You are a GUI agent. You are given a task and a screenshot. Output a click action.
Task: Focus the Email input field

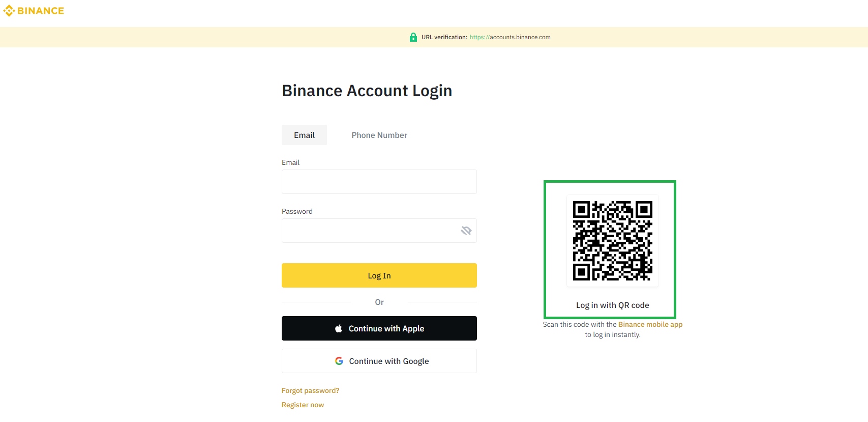[379, 182]
